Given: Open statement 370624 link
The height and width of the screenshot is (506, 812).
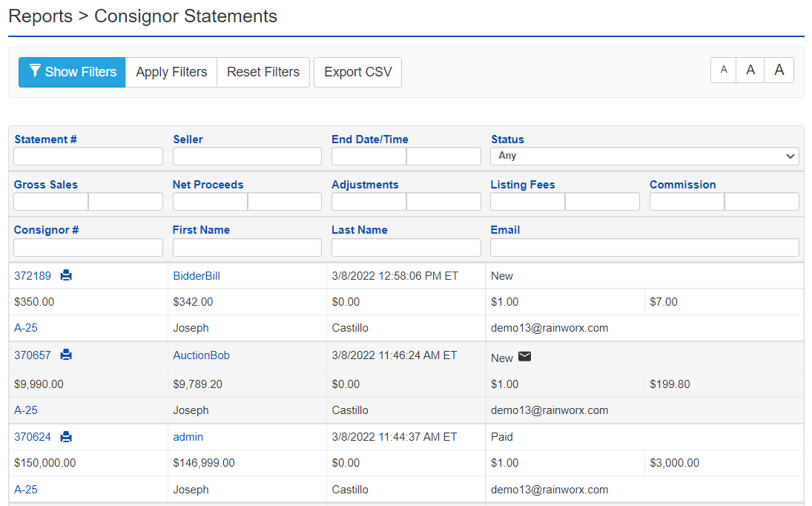Looking at the screenshot, I should (33, 437).
